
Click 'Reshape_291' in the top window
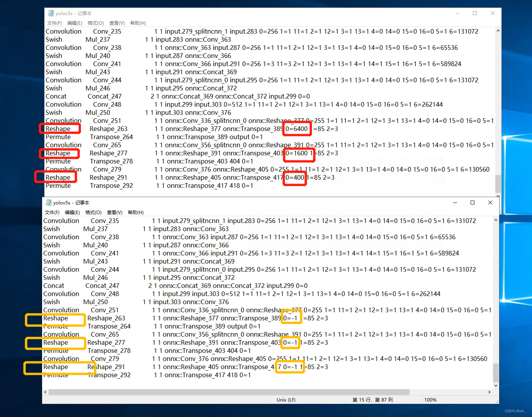109,177
